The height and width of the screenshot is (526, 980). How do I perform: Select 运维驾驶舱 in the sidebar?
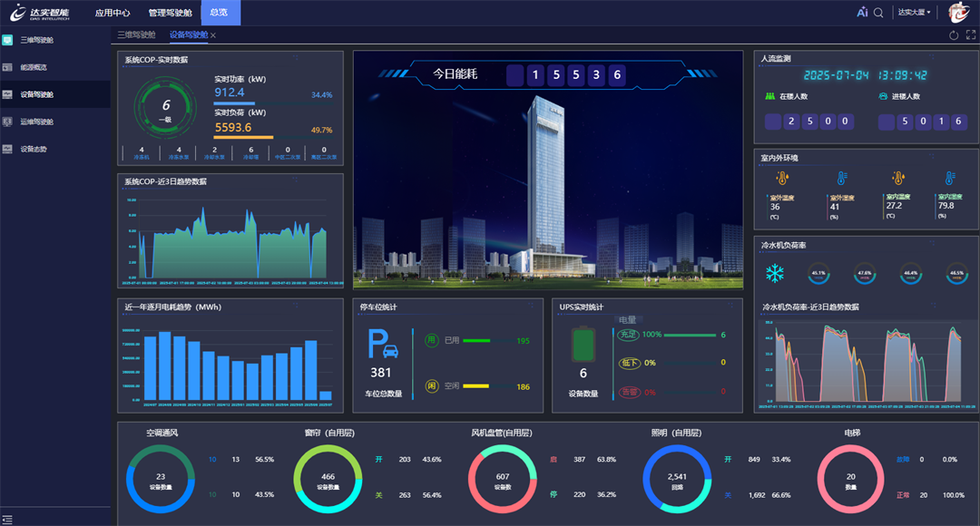click(x=36, y=122)
